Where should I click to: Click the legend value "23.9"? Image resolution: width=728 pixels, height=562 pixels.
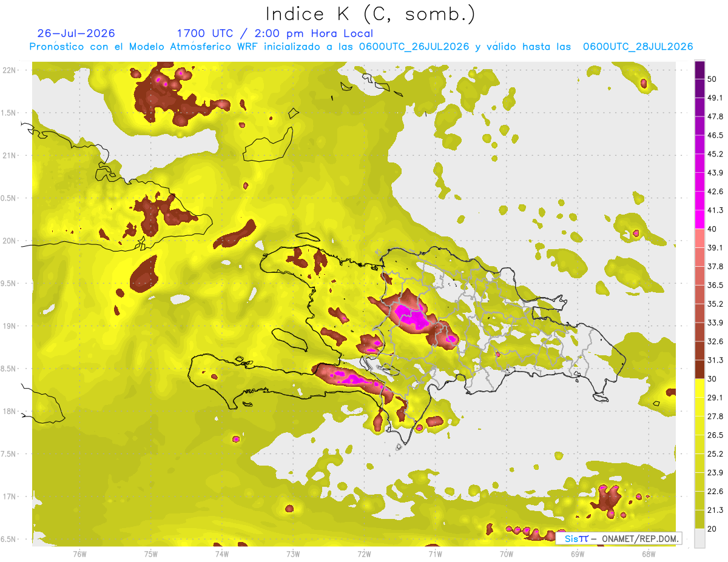715,473
